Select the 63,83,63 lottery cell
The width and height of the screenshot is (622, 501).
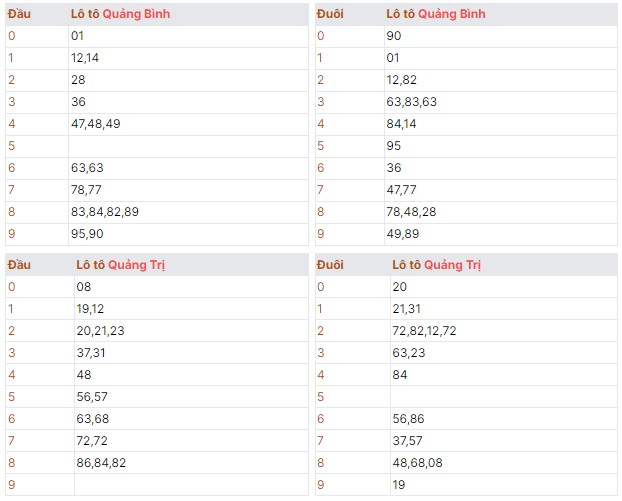pyautogui.click(x=411, y=102)
